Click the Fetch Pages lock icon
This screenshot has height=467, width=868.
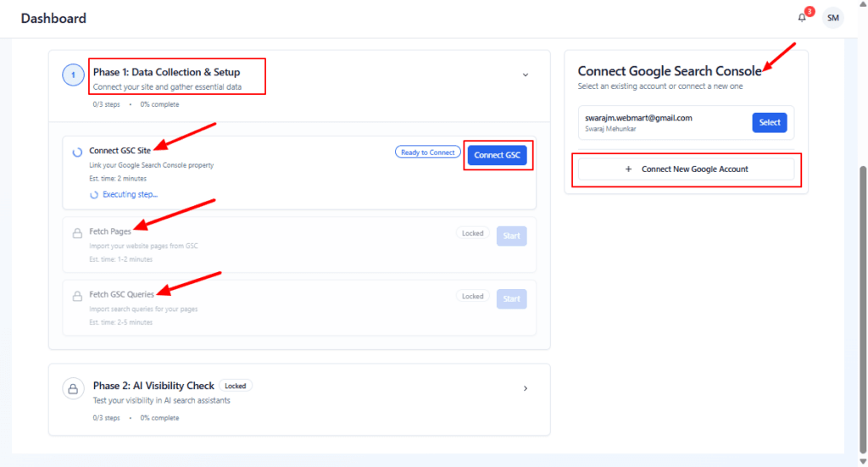[x=77, y=232]
